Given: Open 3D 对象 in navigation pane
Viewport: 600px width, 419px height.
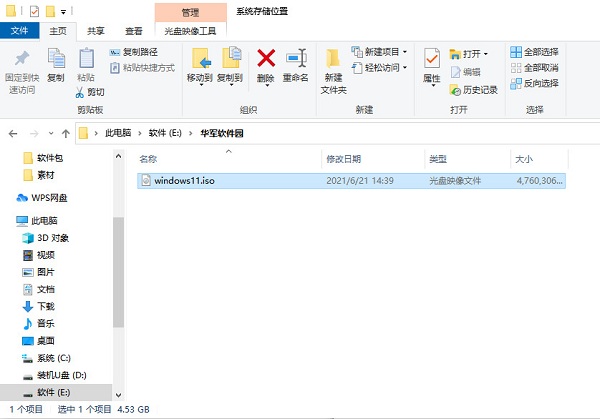Looking at the screenshot, I should (x=46, y=238).
